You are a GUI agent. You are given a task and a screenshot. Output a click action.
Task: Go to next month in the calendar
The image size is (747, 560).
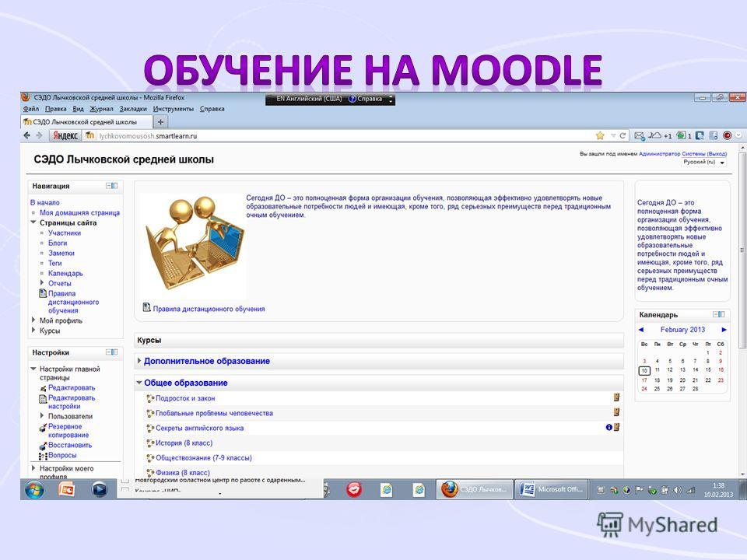[x=724, y=330]
